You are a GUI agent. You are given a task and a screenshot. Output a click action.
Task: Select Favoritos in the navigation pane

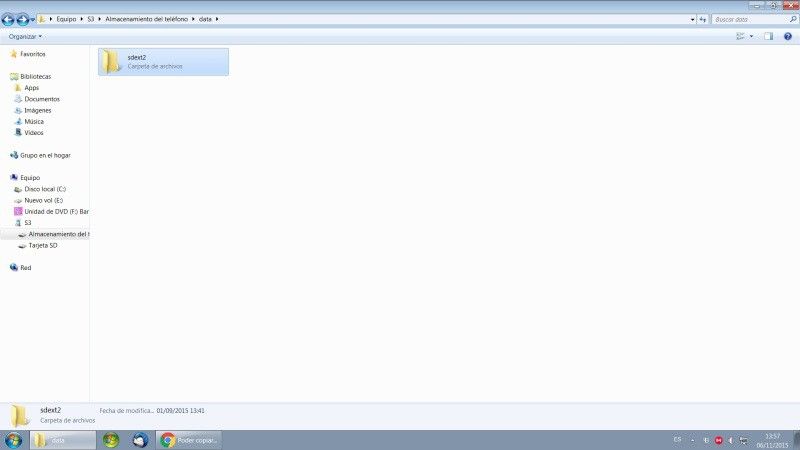pos(33,54)
